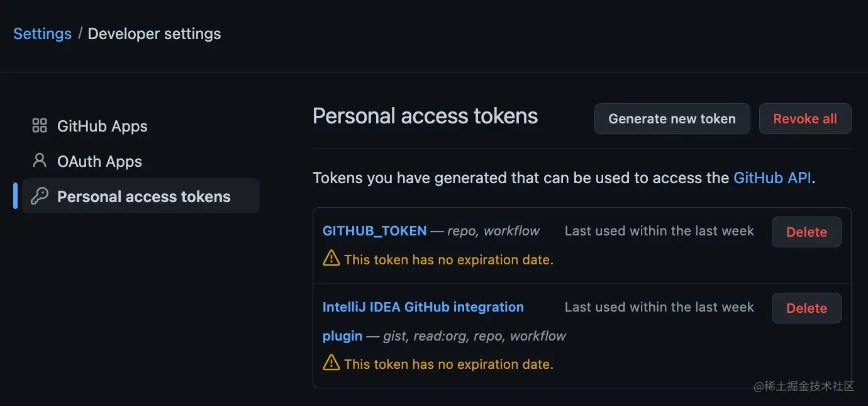Delete the IntelliJ IDEA integration token
The image size is (868, 406).
point(806,308)
